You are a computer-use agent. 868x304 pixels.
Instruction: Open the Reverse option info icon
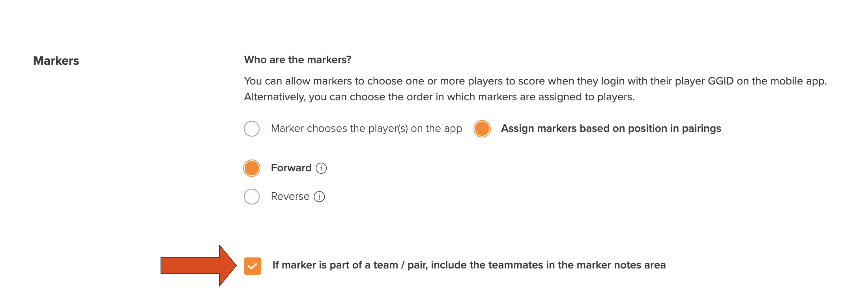pyautogui.click(x=319, y=197)
